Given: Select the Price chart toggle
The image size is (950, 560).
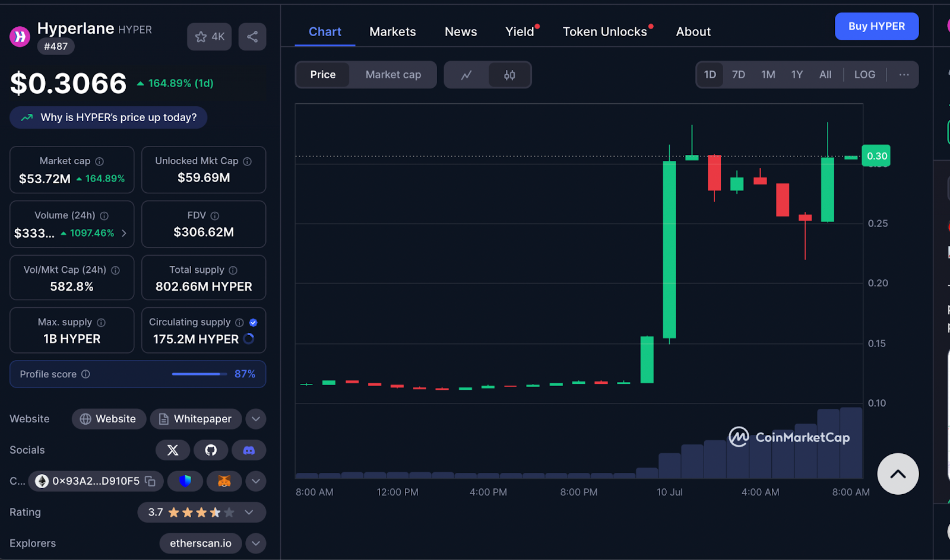Looking at the screenshot, I should click(323, 75).
